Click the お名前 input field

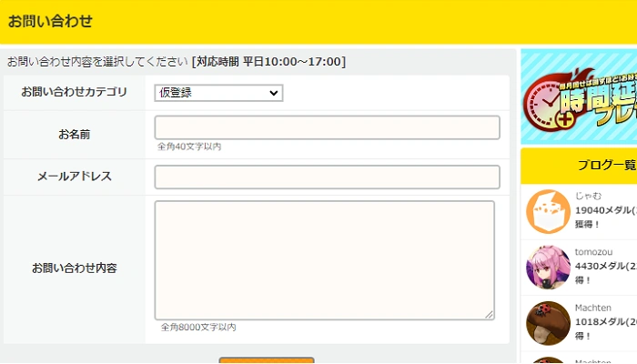tap(327, 127)
